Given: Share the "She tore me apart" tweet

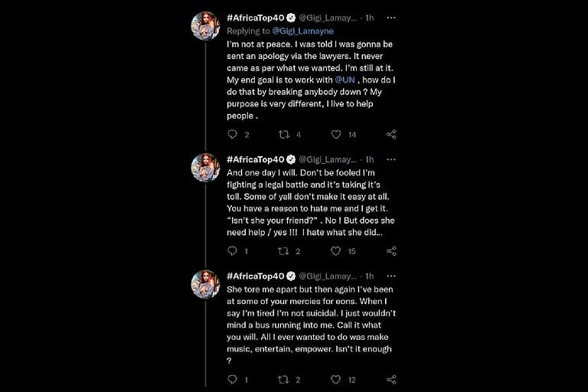Looking at the screenshot, I should [x=391, y=380].
